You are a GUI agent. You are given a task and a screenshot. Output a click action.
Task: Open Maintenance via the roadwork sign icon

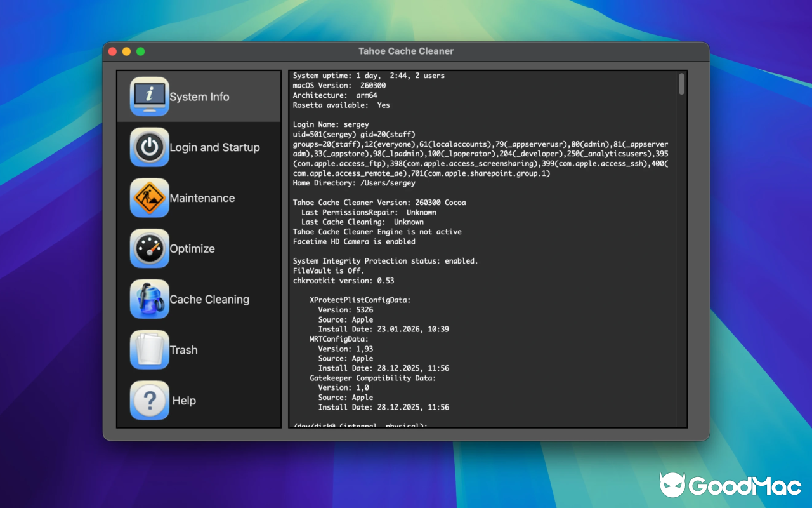coord(149,197)
